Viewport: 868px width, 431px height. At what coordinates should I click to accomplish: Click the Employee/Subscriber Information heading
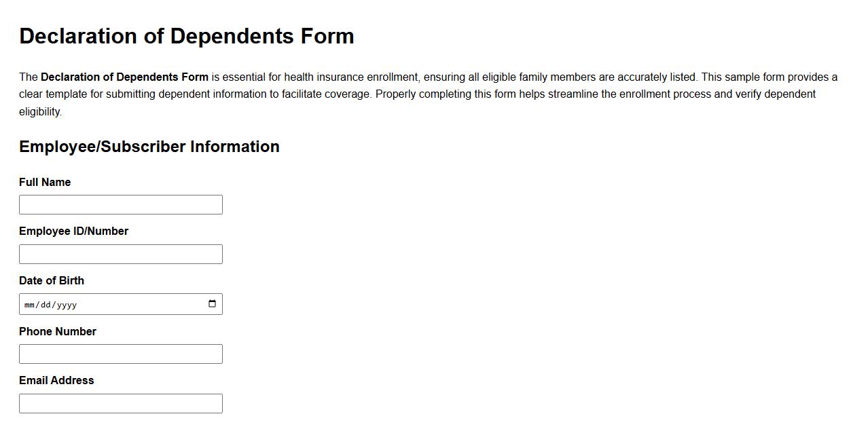coord(149,146)
